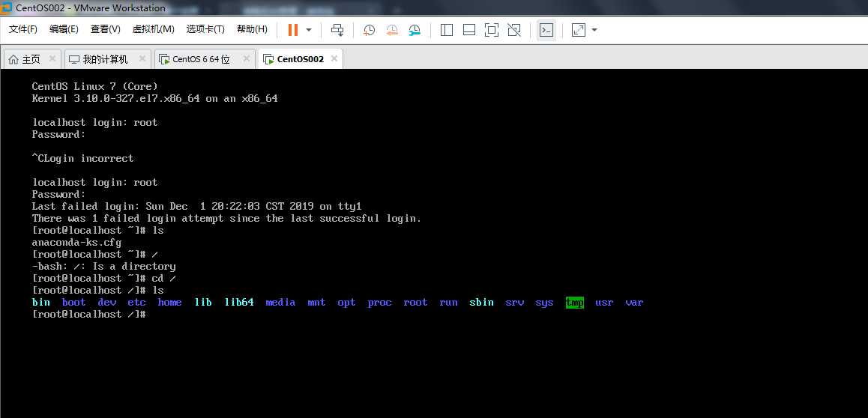Viewport: 868px width, 418px height.
Task: Close the 主页 tab
Action: coord(52,58)
